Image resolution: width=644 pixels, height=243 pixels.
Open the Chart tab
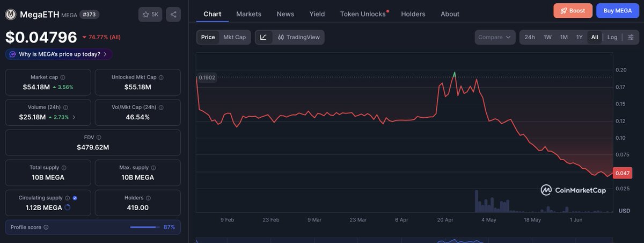pos(213,14)
